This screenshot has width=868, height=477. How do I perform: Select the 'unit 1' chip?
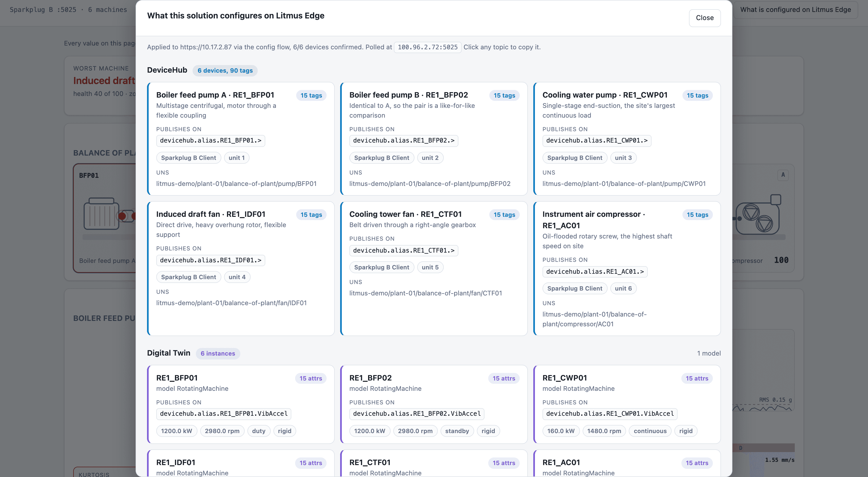point(237,158)
